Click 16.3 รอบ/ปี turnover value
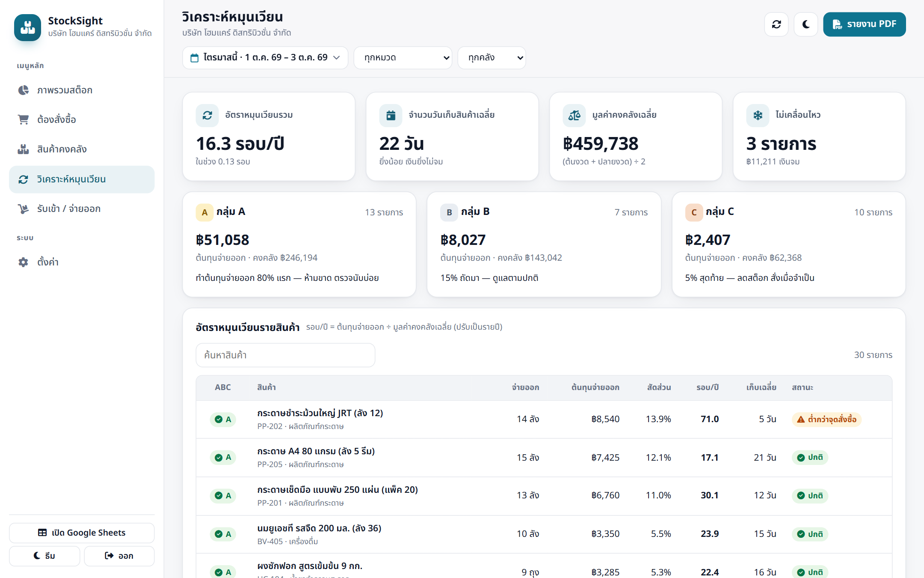This screenshot has width=924, height=578. click(x=240, y=143)
